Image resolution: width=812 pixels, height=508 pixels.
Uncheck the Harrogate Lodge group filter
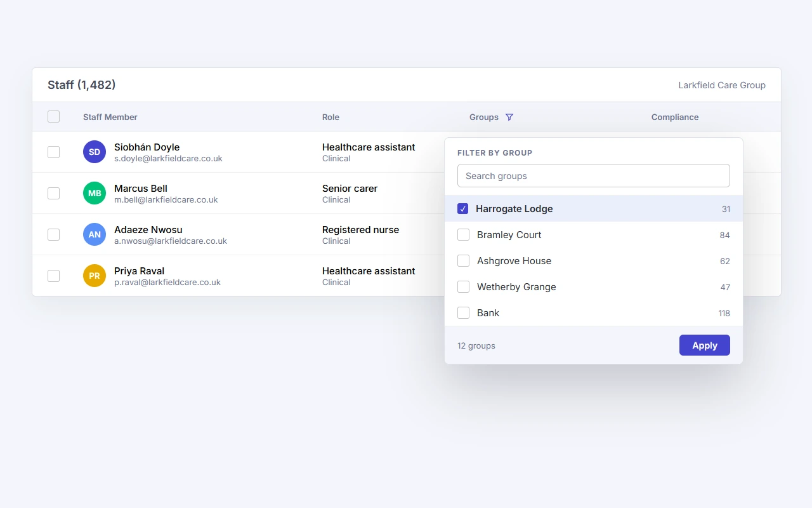[463, 208]
